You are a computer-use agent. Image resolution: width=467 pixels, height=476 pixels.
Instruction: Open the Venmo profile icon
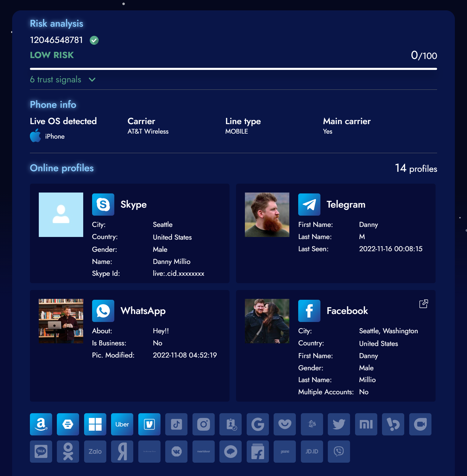point(149,424)
